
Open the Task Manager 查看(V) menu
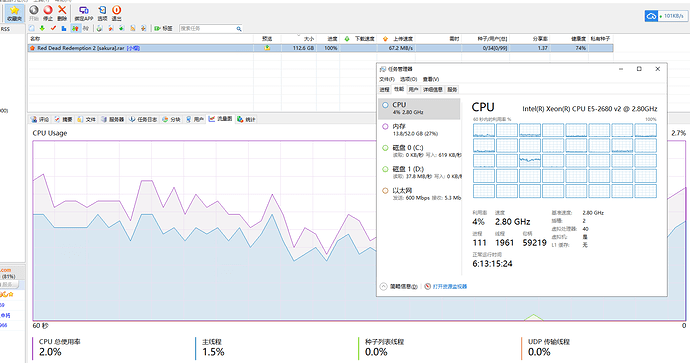431,79
